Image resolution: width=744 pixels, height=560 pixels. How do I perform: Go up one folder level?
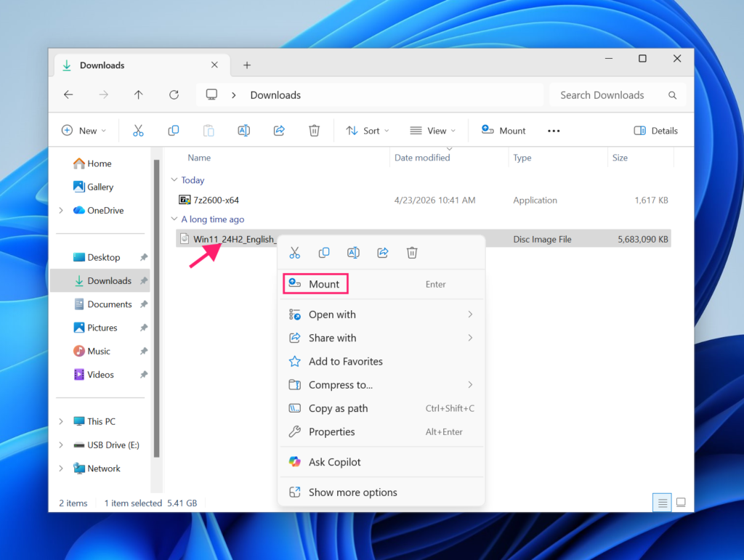click(x=139, y=95)
